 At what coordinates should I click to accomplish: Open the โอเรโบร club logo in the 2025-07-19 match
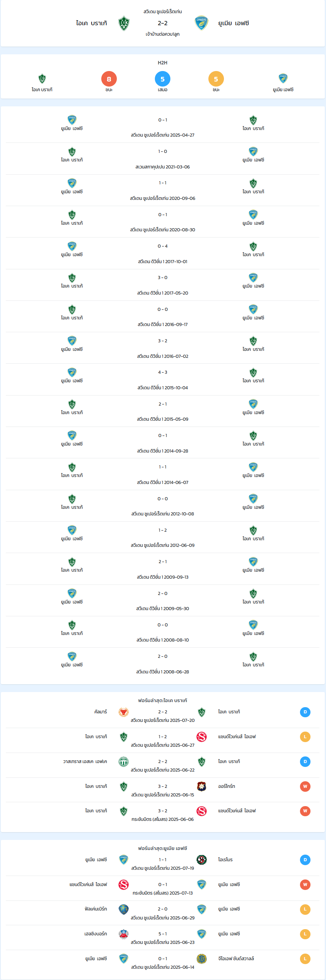click(x=201, y=860)
